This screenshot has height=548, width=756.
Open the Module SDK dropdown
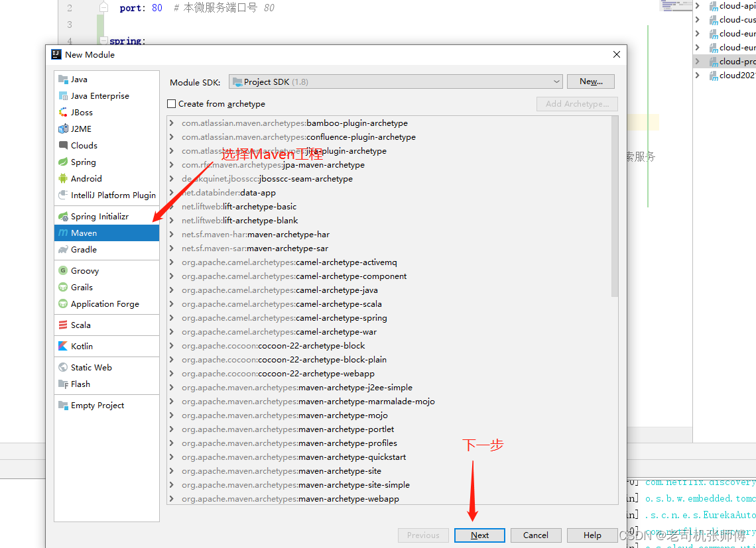coord(396,82)
